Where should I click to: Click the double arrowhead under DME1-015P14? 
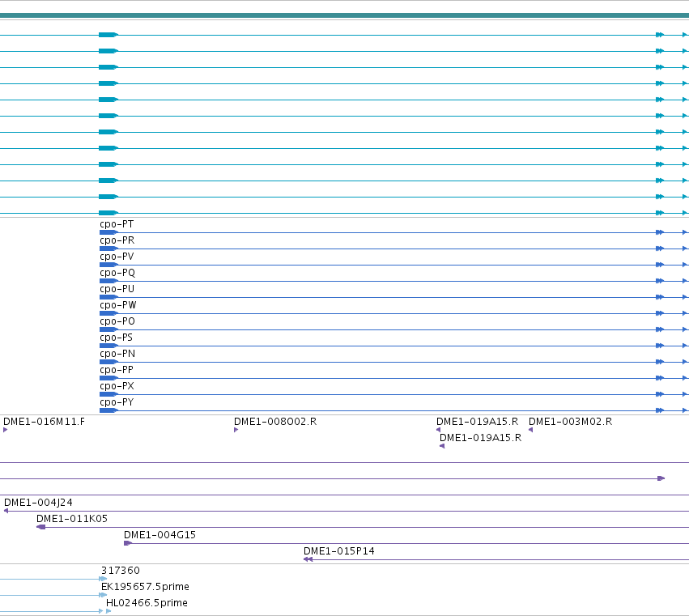[308, 559]
